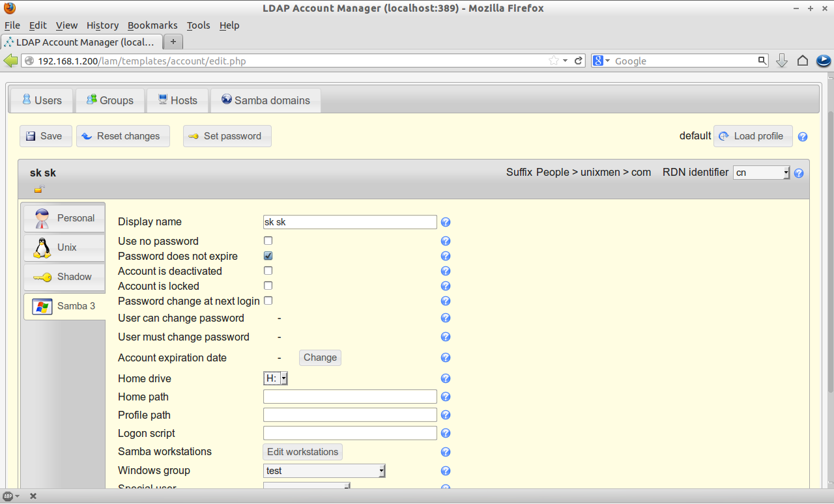
Task: Click help icon for Use no password
Action: click(446, 241)
